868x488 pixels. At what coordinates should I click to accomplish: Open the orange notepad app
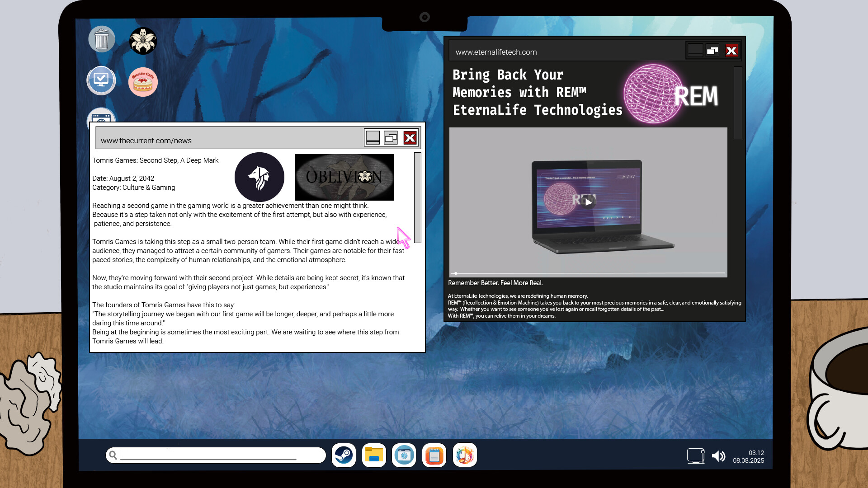coord(434,455)
